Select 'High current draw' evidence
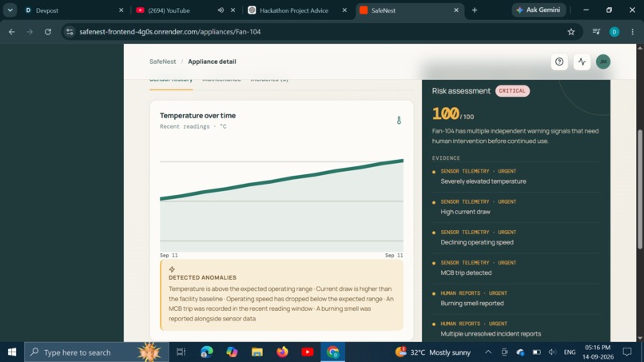The image size is (644, 362). pyautogui.click(x=465, y=212)
